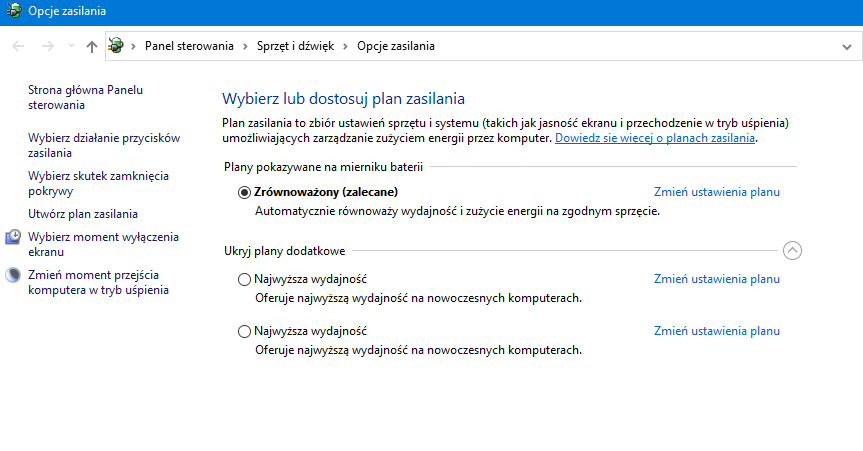Navigate to Panel sterowania breadcrumb
The width and height of the screenshot is (863, 451).
(189, 46)
